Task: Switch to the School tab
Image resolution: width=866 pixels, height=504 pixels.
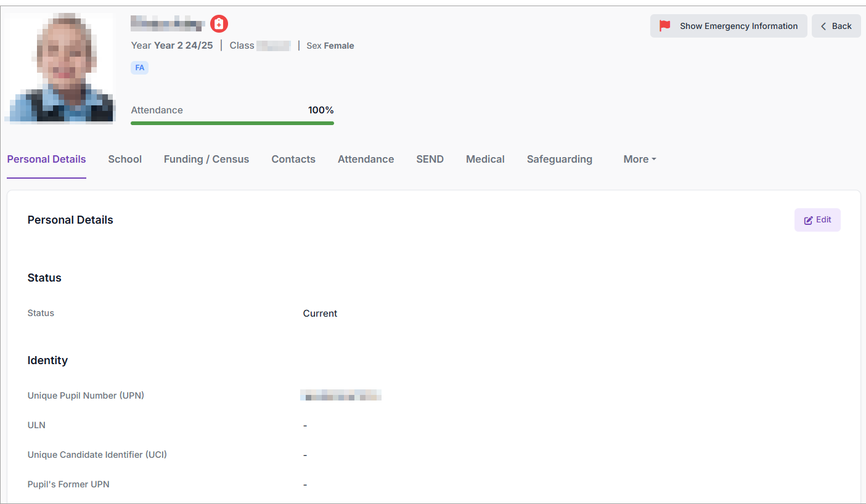Action: coord(125,159)
